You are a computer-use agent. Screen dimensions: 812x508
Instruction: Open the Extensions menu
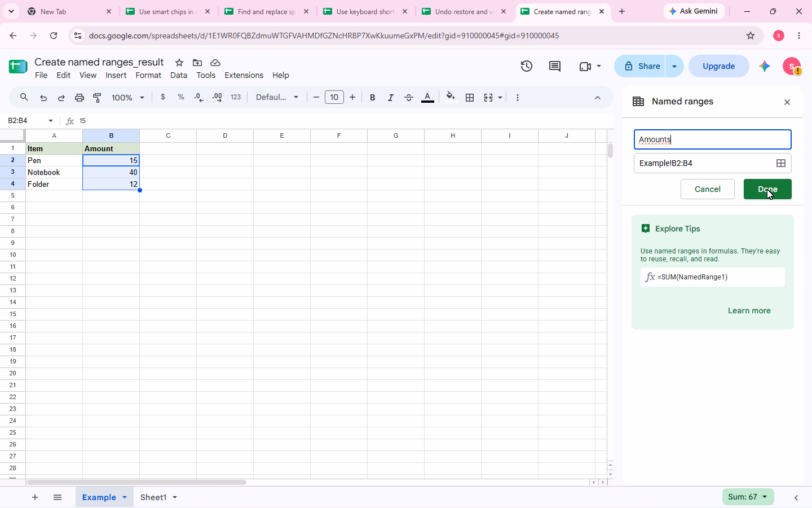(244, 75)
